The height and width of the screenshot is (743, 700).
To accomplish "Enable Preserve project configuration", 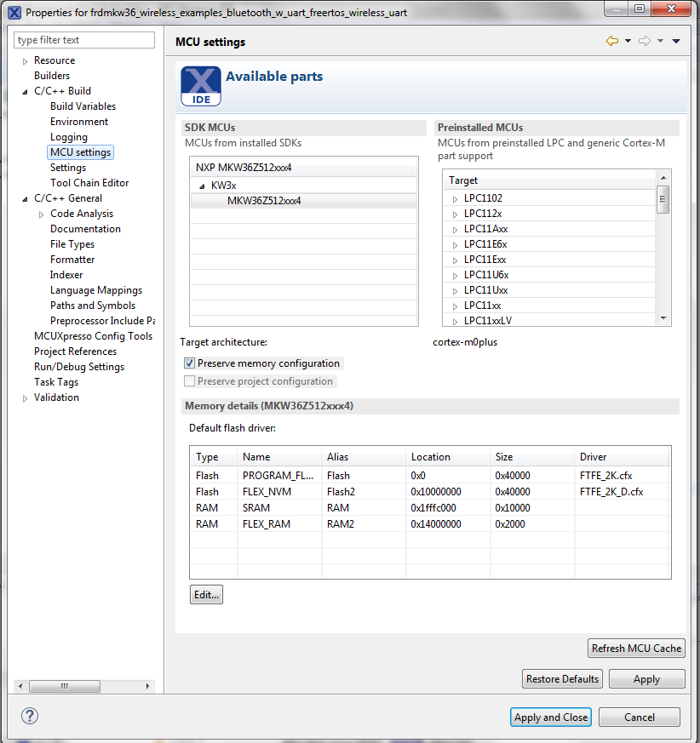I will coord(192,380).
